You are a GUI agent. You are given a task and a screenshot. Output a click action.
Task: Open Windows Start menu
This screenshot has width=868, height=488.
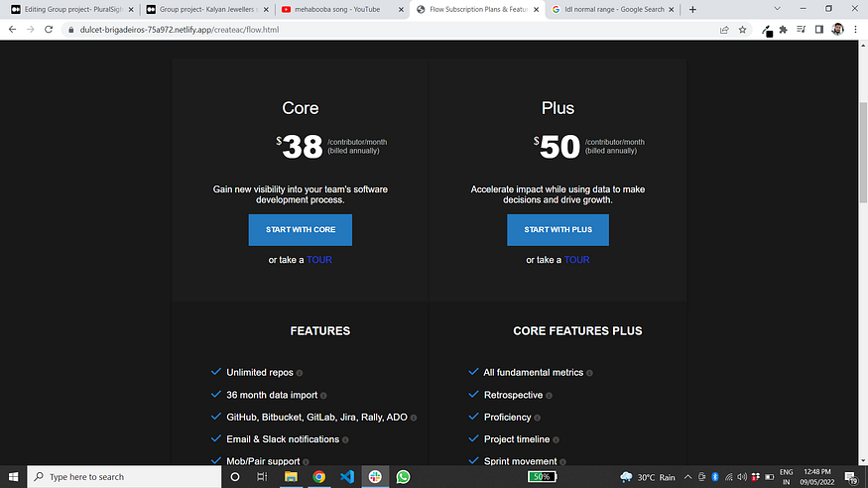pos(13,476)
